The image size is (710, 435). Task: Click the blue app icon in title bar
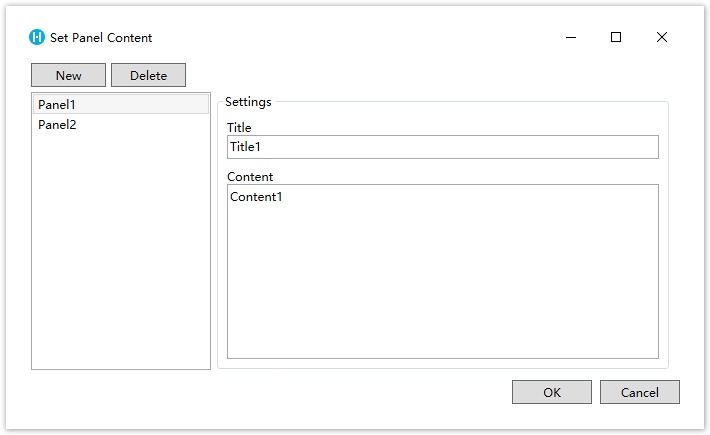pos(37,37)
